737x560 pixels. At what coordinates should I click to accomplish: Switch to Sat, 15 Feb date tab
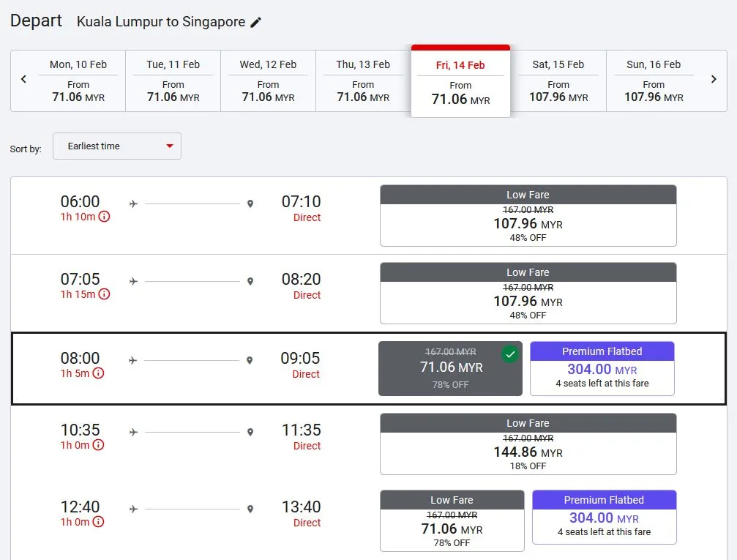click(558, 81)
